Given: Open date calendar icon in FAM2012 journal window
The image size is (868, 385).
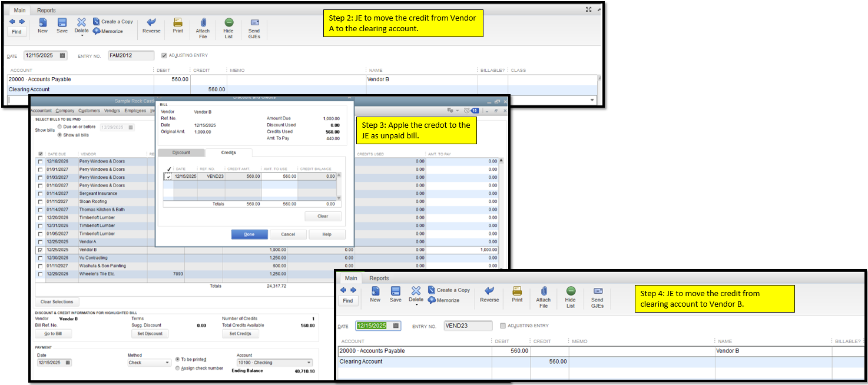Looking at the screenshot, I should click(x=62, y=55).
